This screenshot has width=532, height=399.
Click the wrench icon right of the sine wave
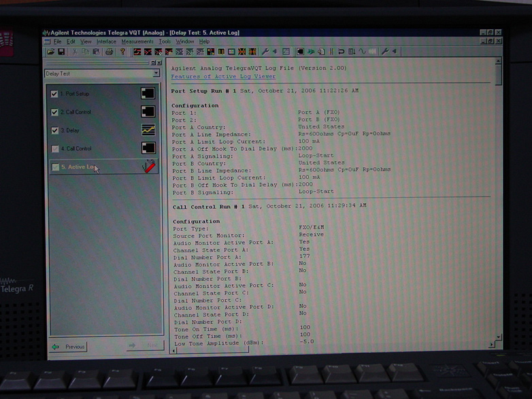[385, 52]
